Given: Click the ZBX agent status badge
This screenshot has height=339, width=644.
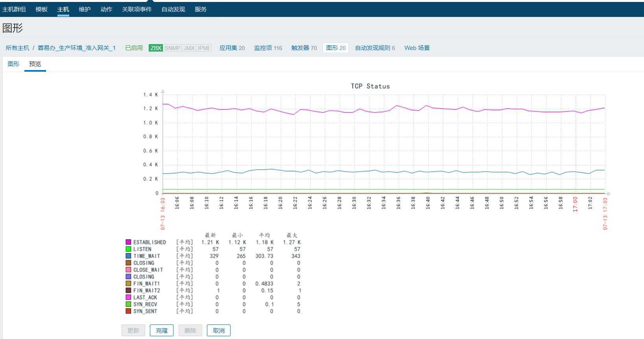Looking at the screenshot, I should [156, 48].
